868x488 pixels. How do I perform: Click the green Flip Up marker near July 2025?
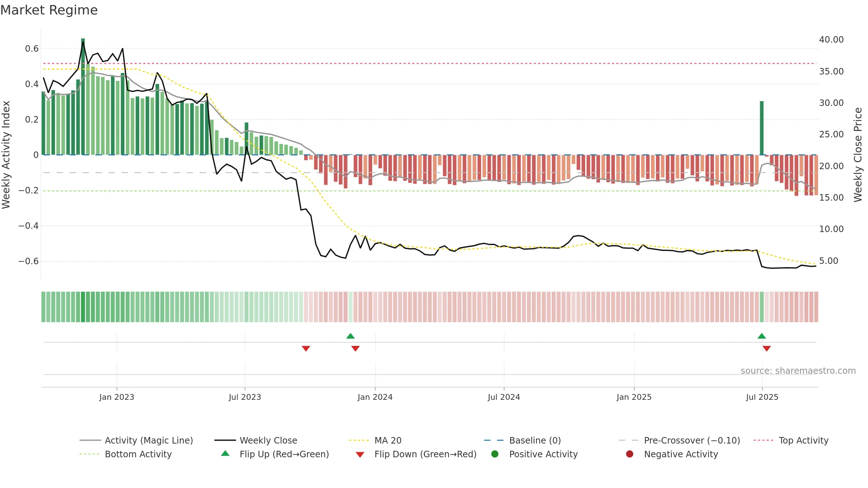[762, 336]
